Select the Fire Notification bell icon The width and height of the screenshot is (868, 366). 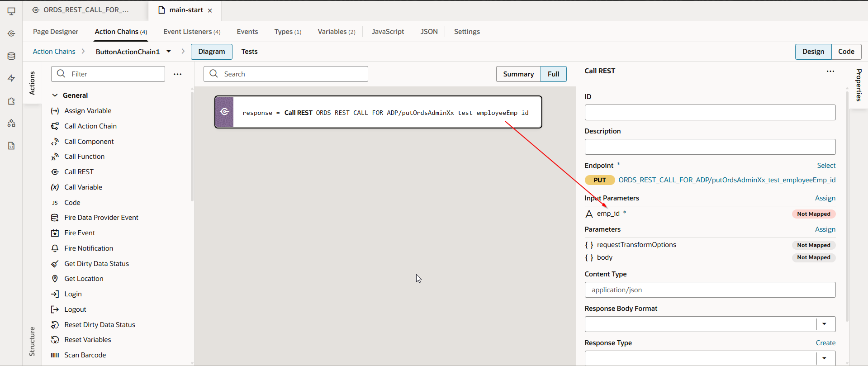point(55,248)
